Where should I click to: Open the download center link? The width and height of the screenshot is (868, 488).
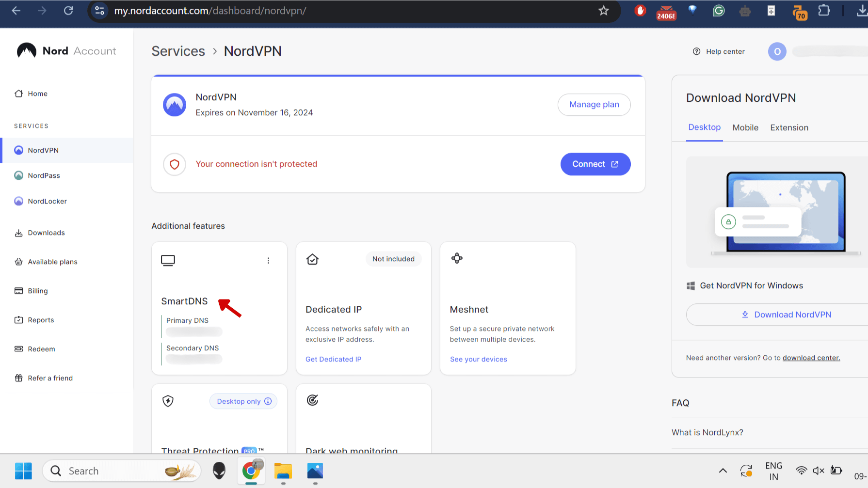tap(811, 358)
